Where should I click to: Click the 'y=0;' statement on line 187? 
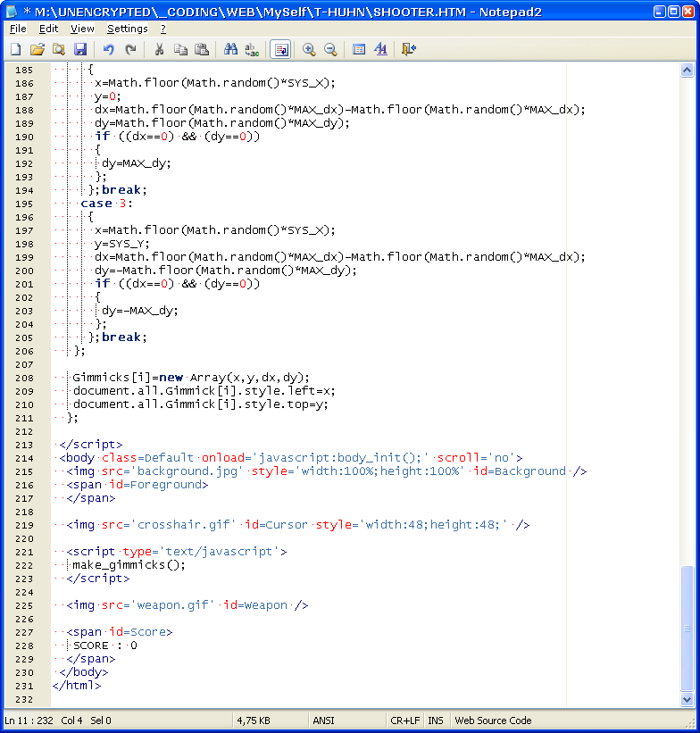(x=107, y=96)
